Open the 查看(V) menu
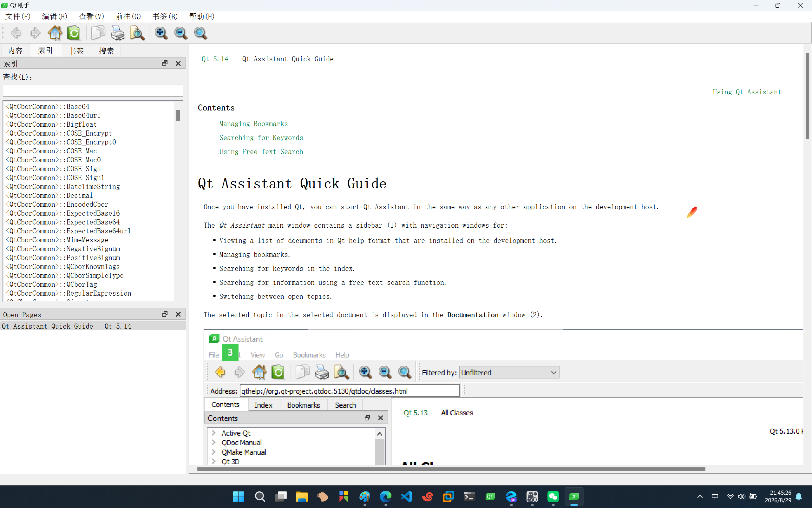812x508 pixels. click(91, 16)
